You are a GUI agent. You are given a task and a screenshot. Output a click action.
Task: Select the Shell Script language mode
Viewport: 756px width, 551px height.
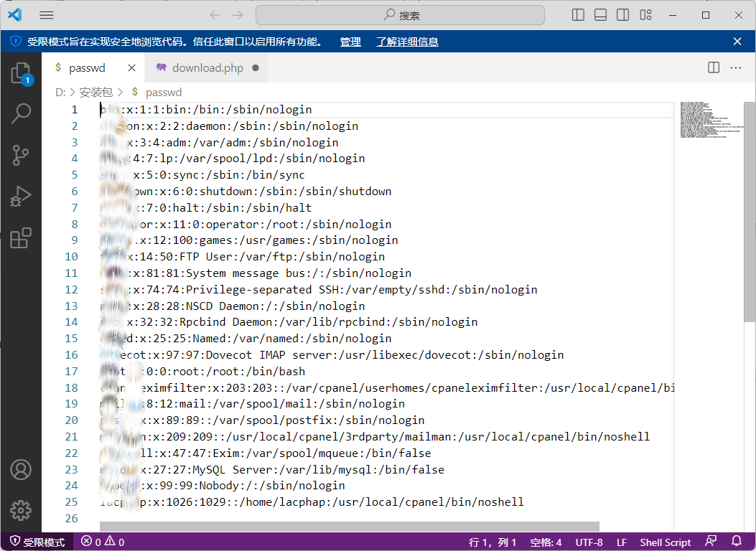point(665,542)
